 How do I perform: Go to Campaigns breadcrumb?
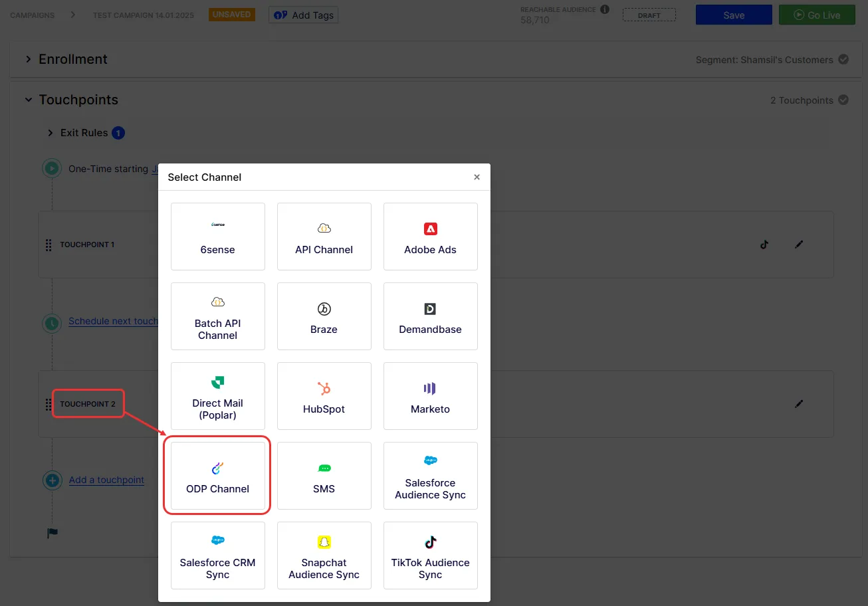[33, 15]
